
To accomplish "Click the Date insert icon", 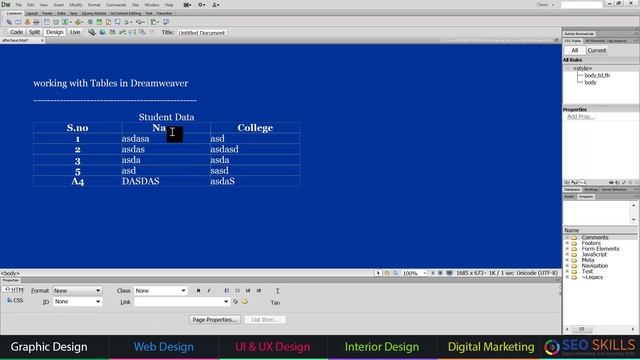I will tap(99, 22).
